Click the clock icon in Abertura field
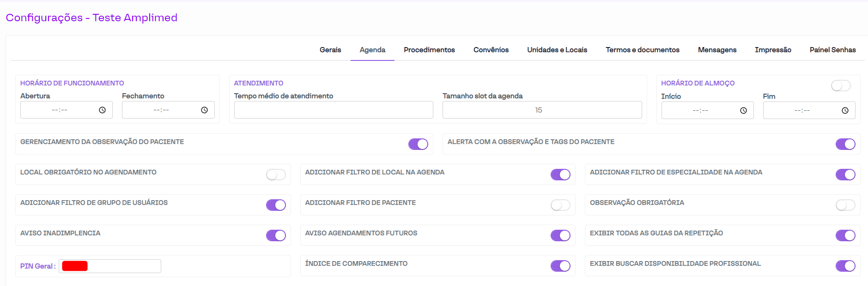 pos(102,110)
